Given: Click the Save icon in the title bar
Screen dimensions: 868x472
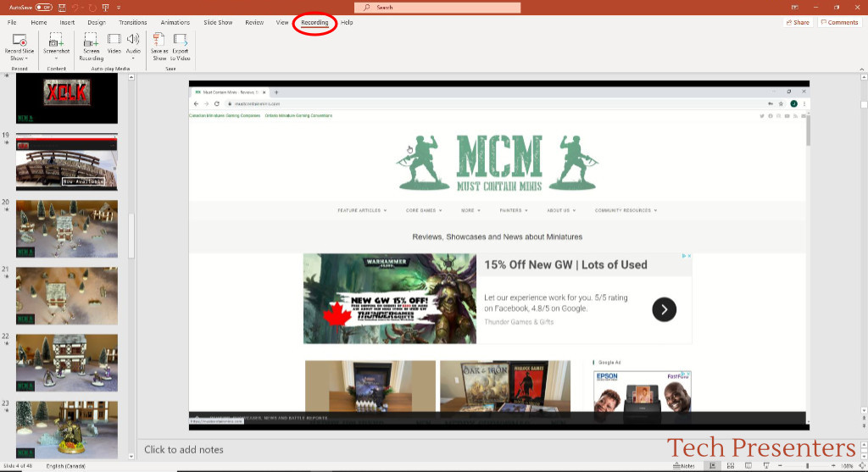Looking at the screenshot, I should coord(62,7).
